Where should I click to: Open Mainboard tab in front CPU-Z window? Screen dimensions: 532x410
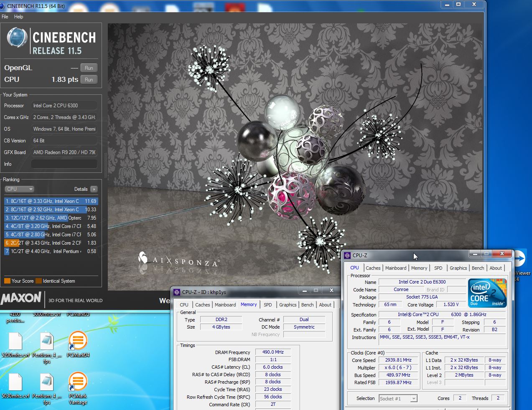pyautogui.click(x=396, y=268)
